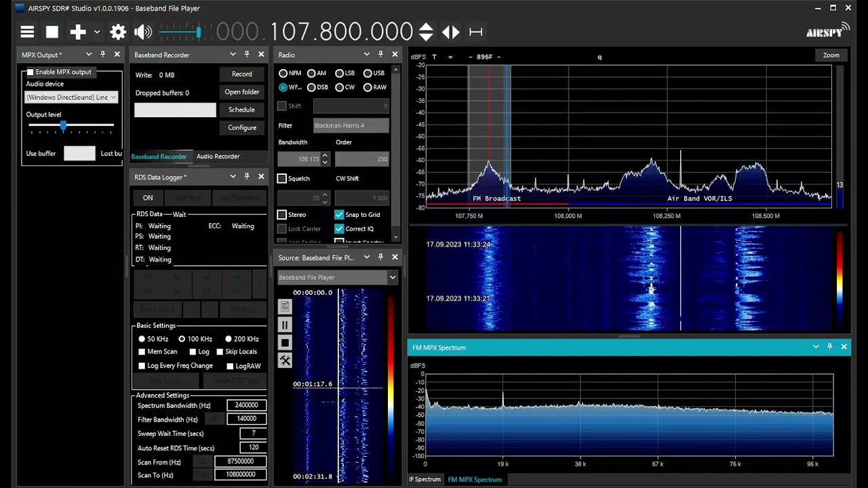
Task: Select the 200 KHz radio option
Action: coord(228,339)
